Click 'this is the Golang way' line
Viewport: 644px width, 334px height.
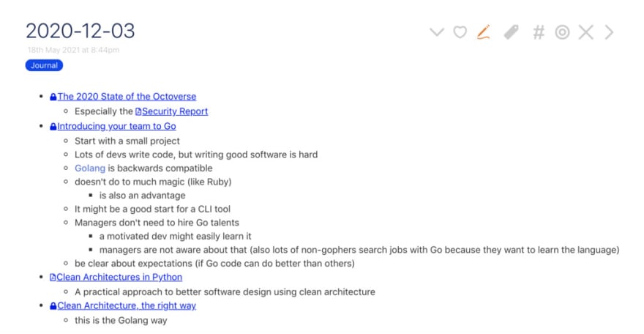click(x=121, y=320)
